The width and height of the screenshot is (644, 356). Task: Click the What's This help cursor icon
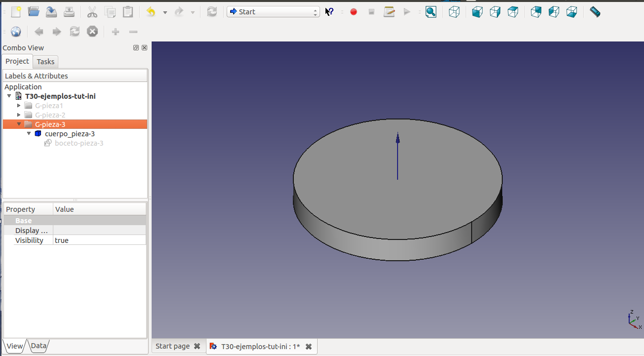tap(329, 12)
